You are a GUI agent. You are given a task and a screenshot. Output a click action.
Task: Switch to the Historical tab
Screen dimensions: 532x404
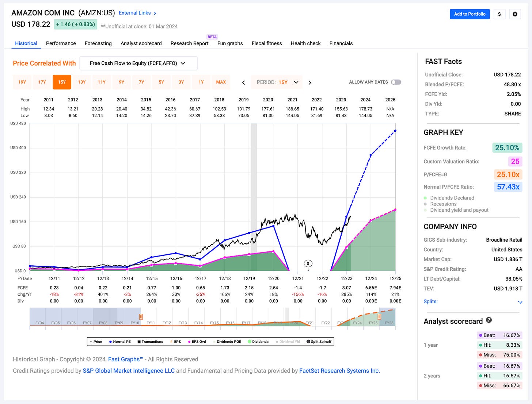pyautogui.click(x=26, y=43)
